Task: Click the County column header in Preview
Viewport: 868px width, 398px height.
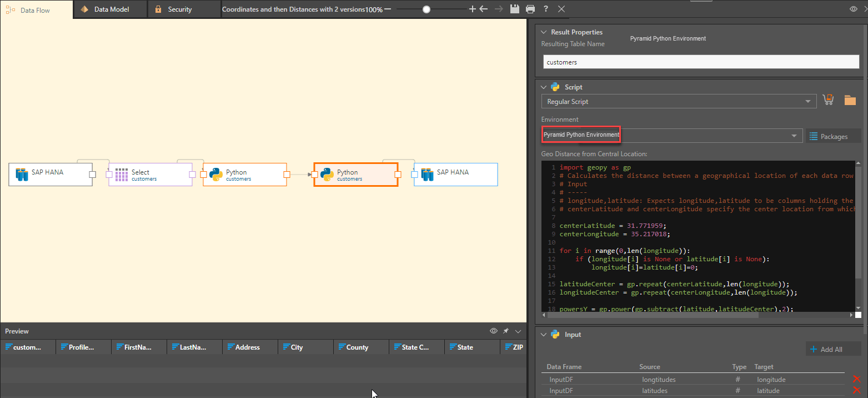Action: coord(361,347)
